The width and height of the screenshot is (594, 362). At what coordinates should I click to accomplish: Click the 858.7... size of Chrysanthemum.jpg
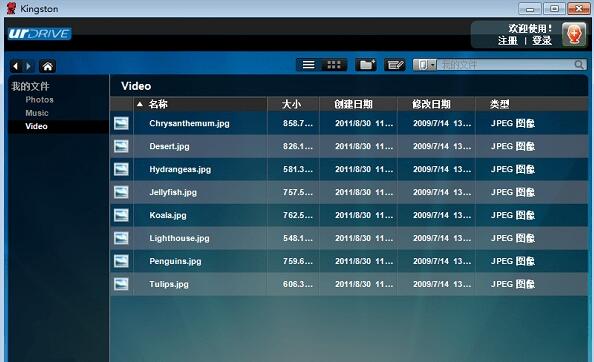298,123
